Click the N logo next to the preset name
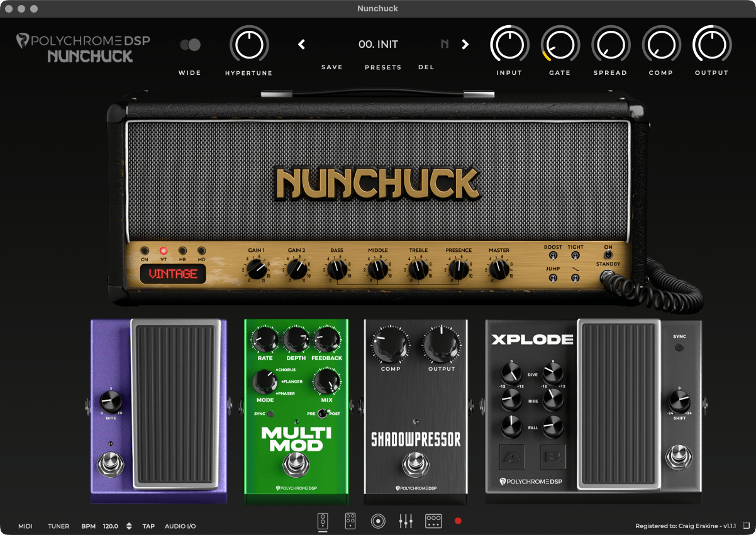Image resolution: width=756 pixels, height=535 pixels. pos(445,44)
